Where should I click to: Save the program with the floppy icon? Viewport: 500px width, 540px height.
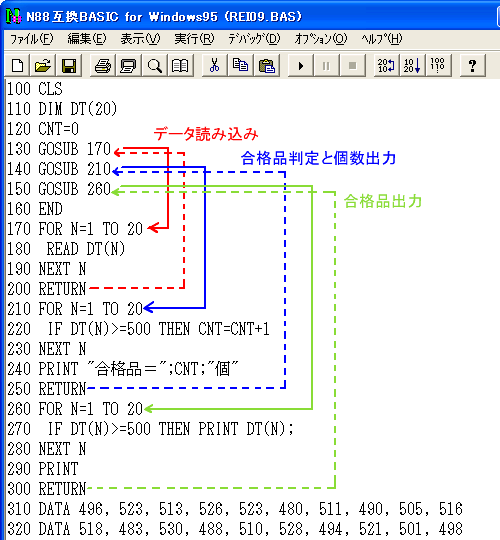pyautogui.click(x=69, y=65)
